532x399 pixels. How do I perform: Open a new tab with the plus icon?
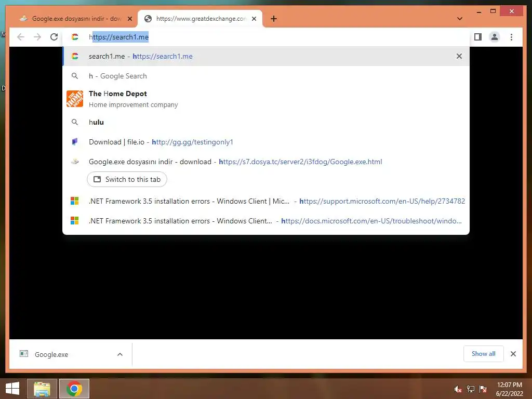pos(274,19)
